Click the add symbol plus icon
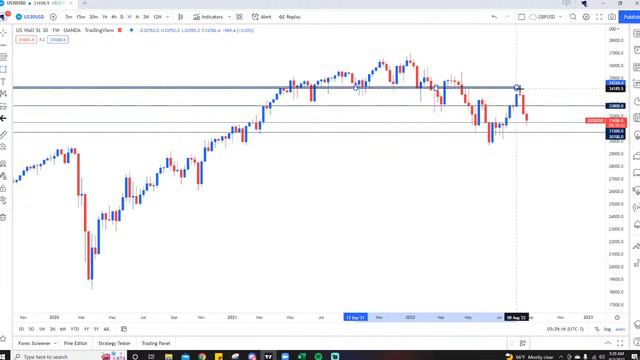The image size is (640, 360). pos(53,17)
